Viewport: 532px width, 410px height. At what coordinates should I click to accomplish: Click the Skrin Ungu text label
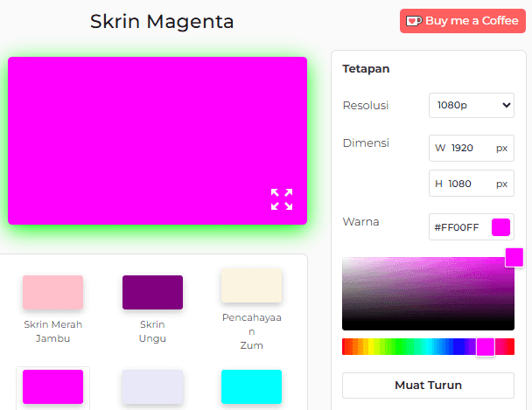pos(152,331)
